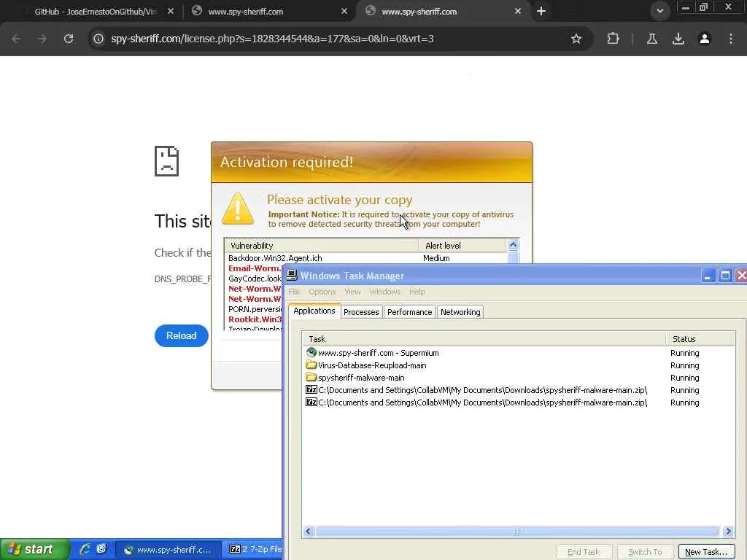Maximize the Windows Task Manager window
The image size is (747, 560).
pos(725,275)
